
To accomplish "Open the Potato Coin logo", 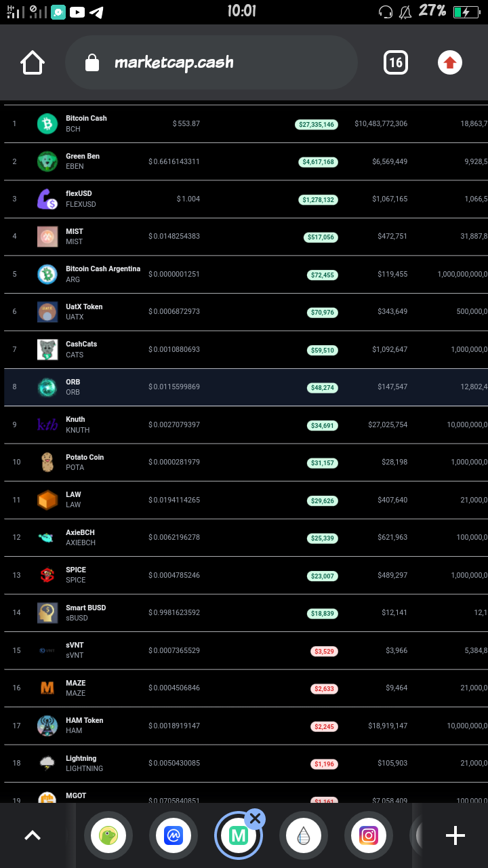I will [47, 462].
